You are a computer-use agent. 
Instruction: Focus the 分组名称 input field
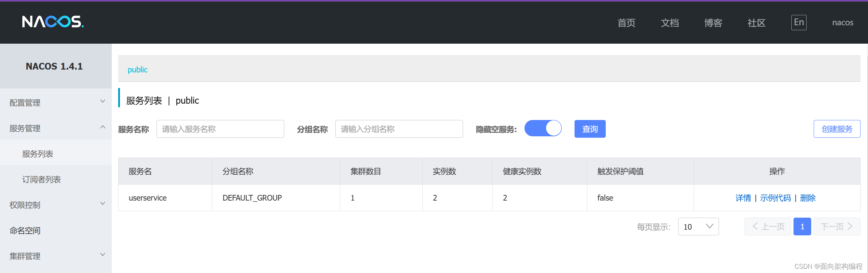399,129
